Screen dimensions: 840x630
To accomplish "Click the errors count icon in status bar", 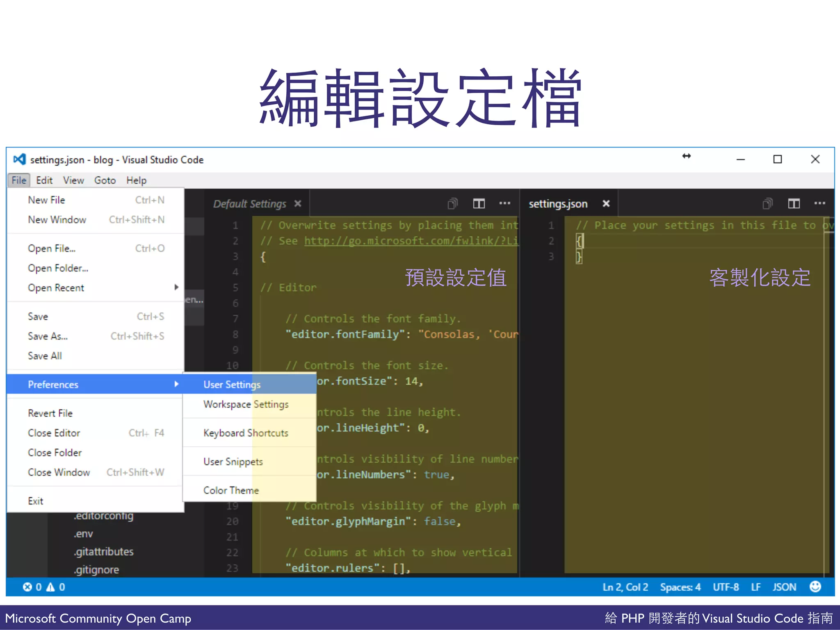I will click(27, 587).
